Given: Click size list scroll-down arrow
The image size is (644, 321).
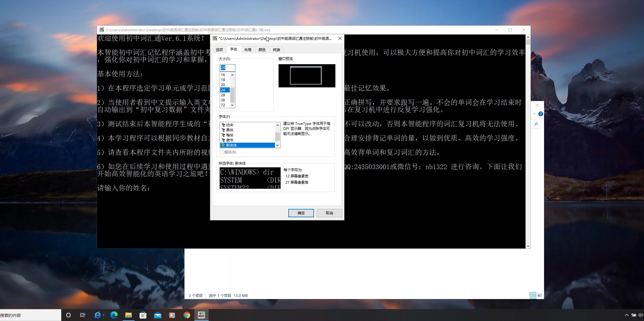Looking at the screenshot, I should pyautogui.click(x=232, y=105).
